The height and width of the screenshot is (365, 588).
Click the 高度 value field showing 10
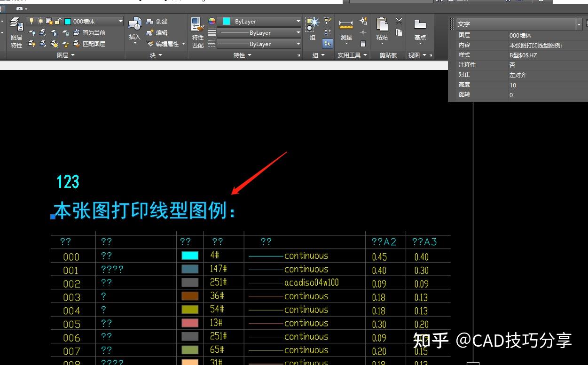point(513,85)
